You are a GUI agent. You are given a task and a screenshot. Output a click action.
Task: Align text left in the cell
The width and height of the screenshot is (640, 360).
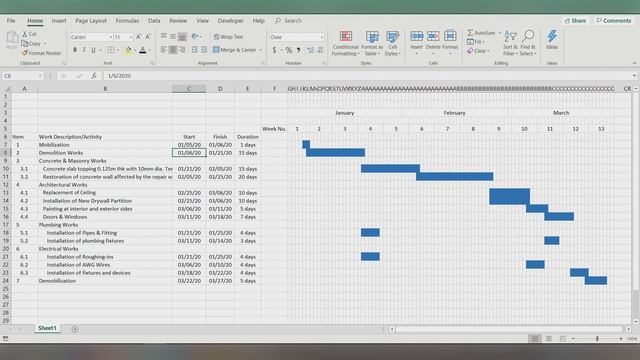click(x=164, y=50)
